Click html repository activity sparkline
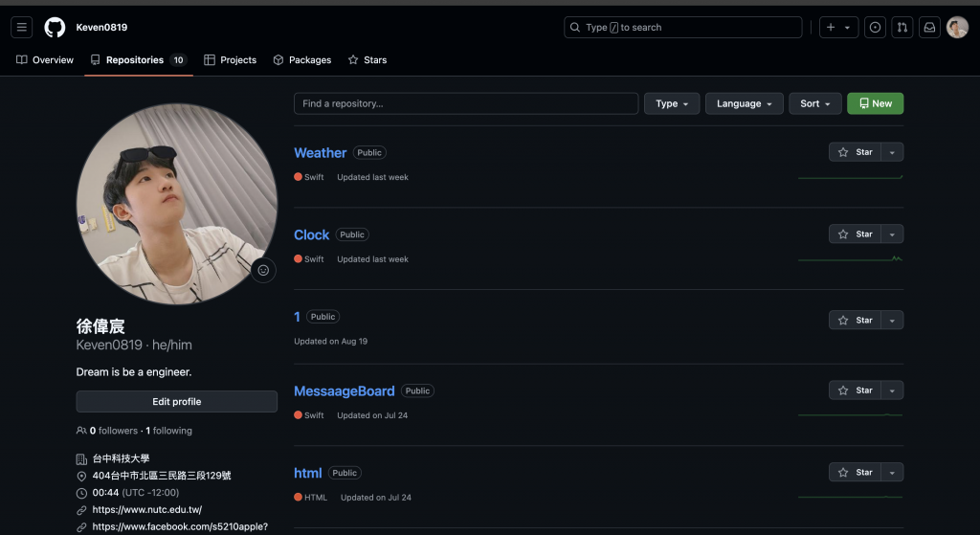980x535 pixels. point(851,497)
